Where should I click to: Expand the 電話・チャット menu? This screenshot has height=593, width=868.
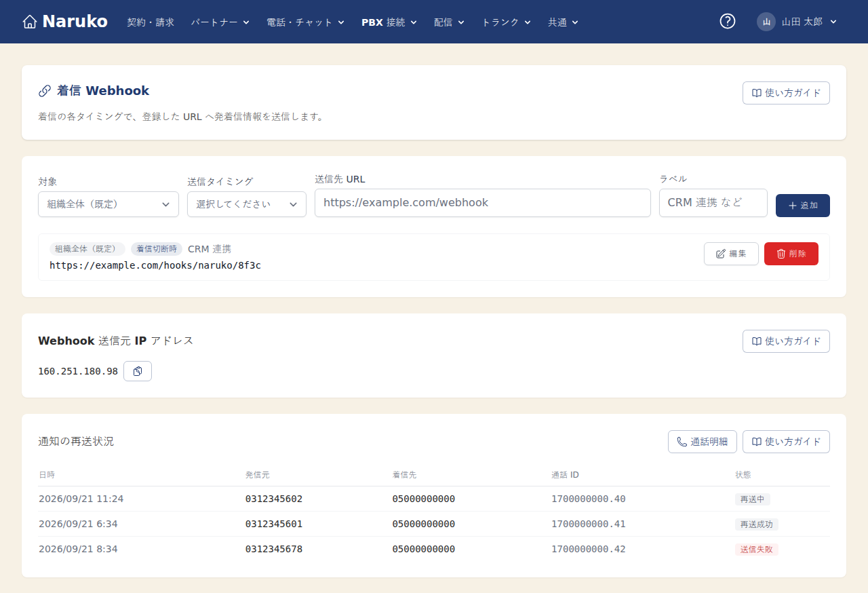coord(306,22)
